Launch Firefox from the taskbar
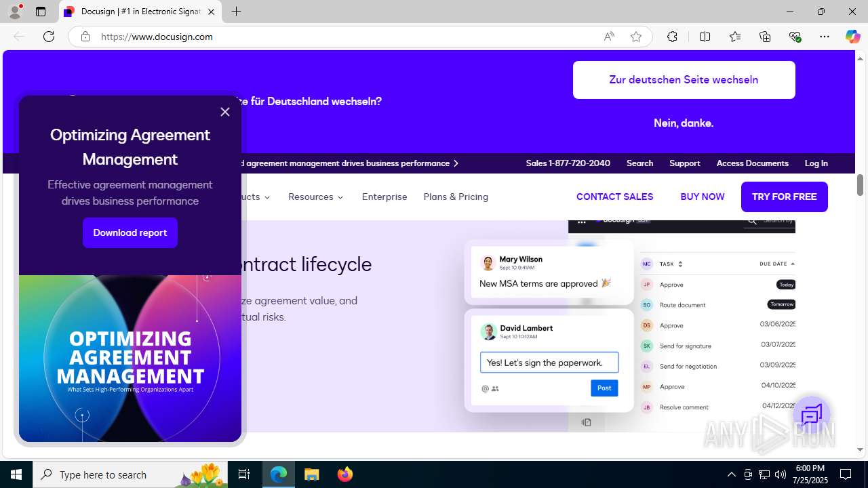Image resolution: width=868 pixels, height=488 pixels. click(x=345, y=474)
